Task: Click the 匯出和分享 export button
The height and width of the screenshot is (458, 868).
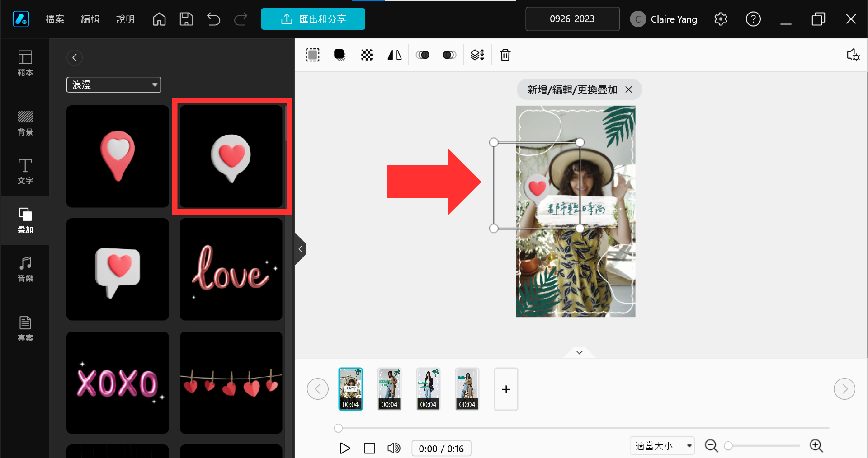Action: coord(313,19)
